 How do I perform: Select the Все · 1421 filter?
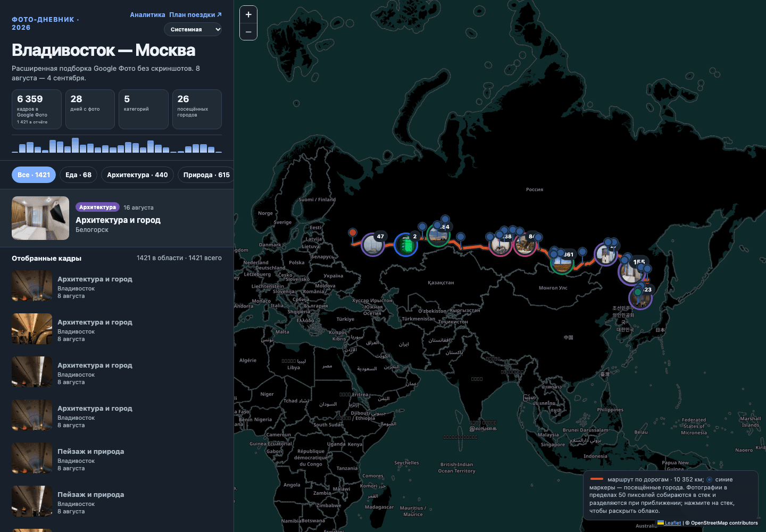(34, 174)
